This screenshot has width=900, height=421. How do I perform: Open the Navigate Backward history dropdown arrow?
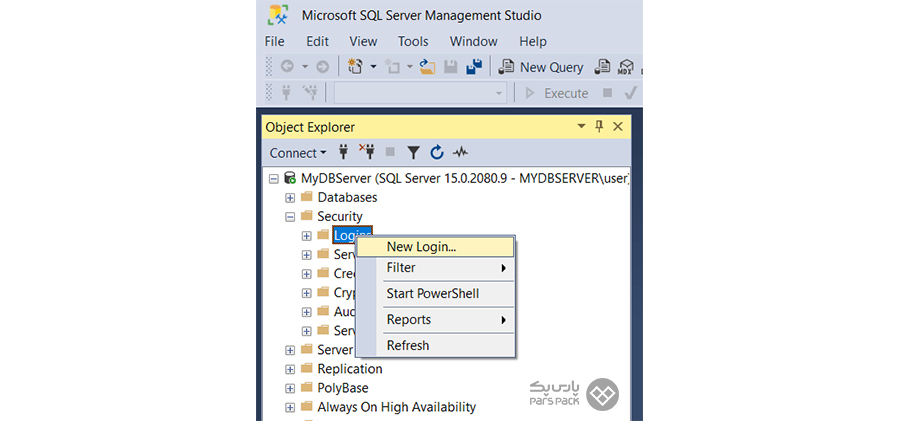tap(305, 67)
